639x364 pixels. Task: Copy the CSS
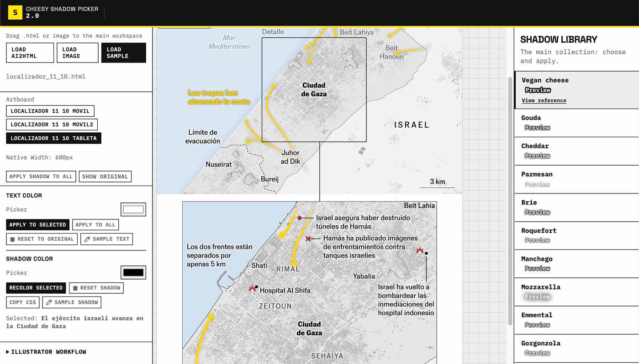pyautogui.click(x=23, y=302)
